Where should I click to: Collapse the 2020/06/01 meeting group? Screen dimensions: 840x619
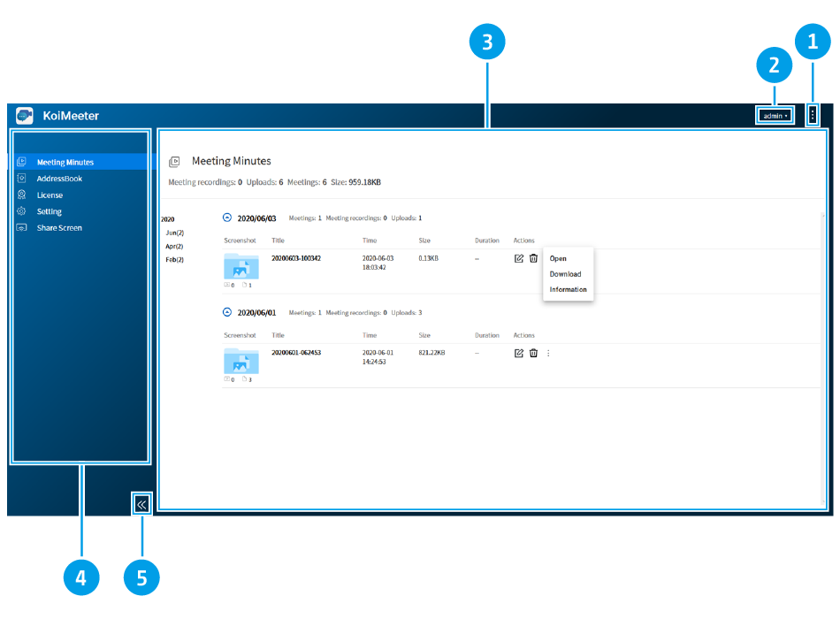coord(227,312)
